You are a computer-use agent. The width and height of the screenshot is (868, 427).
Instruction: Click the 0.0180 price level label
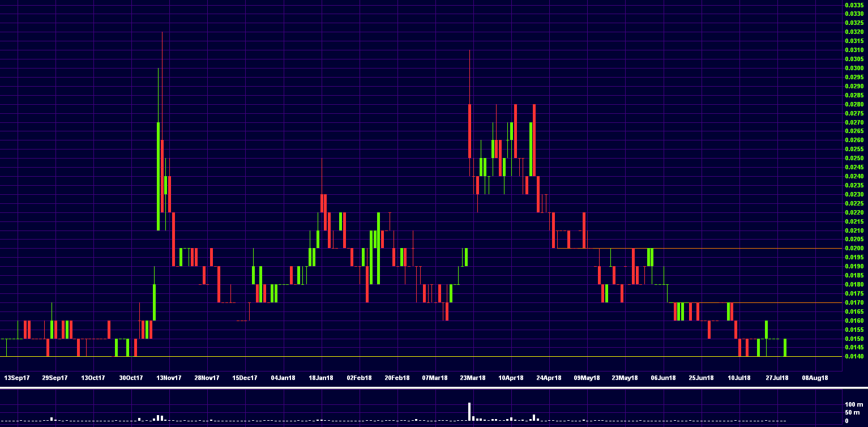tap(854, 284)
